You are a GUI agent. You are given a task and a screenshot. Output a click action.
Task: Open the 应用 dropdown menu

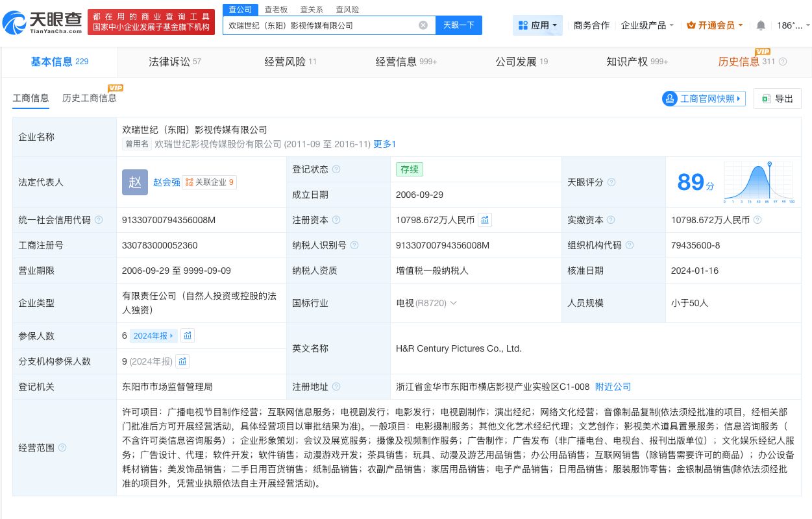pos(537,25)
